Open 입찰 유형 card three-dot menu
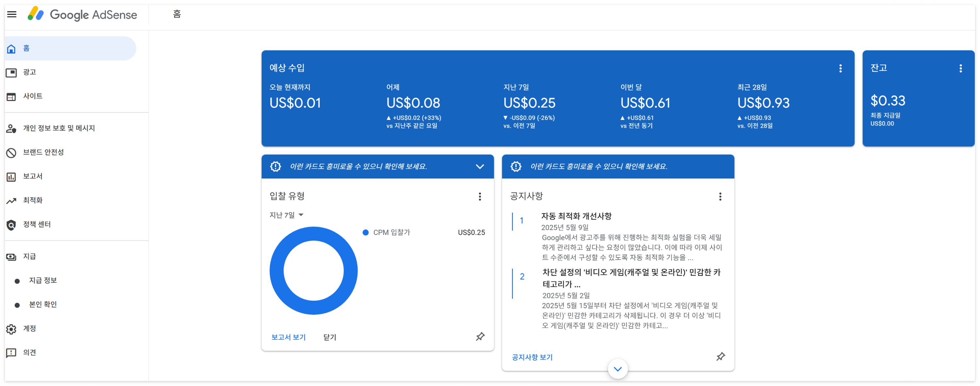The height and width of the screenshot is (386, 980). [480, 196]
